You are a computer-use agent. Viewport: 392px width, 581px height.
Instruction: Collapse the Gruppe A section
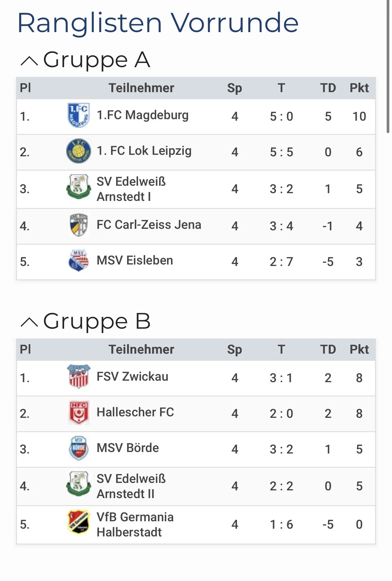click(x=29, y=61)
